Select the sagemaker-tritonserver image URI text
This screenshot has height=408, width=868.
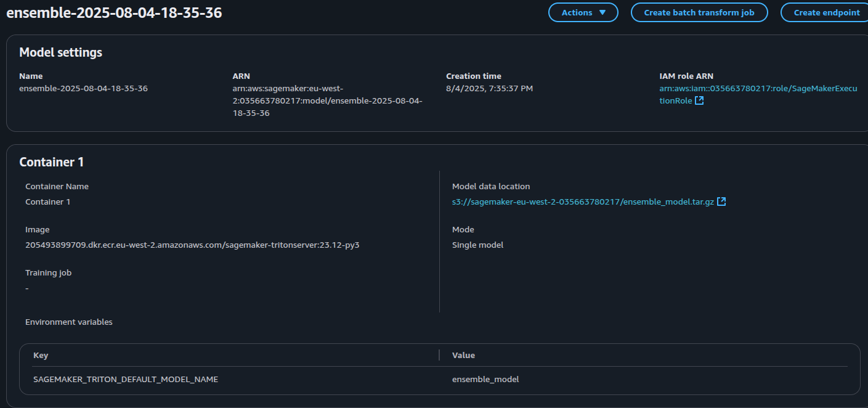click(192, 245)
